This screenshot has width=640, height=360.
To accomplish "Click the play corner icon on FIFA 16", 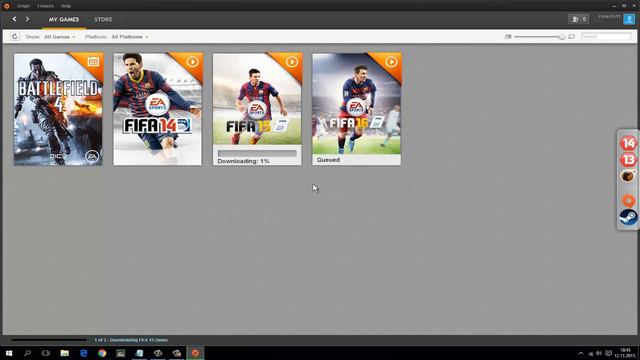I will coord(391,62).
